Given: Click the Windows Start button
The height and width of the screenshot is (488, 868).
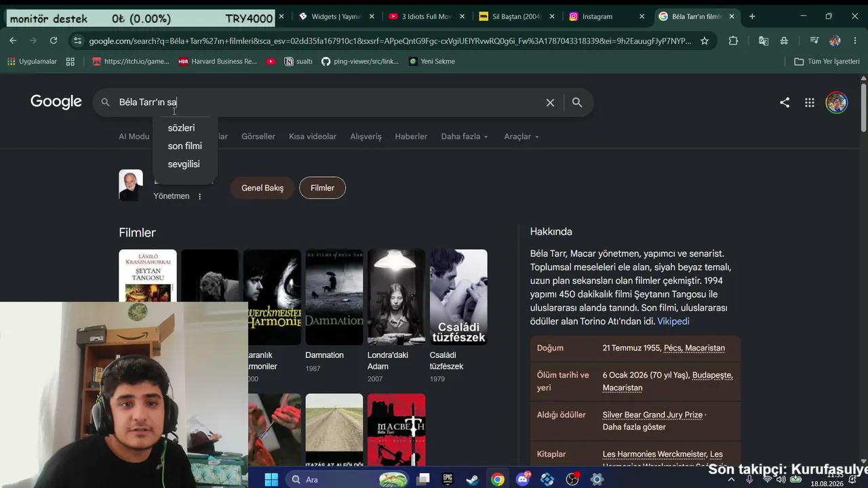Looking at the screenshot, I should point(271,479).
